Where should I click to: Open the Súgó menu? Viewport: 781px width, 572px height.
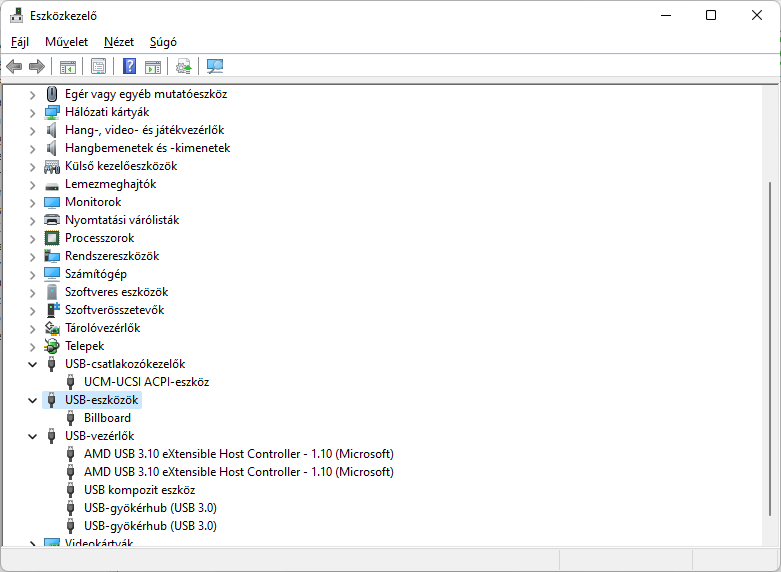(x=163, y=42)
